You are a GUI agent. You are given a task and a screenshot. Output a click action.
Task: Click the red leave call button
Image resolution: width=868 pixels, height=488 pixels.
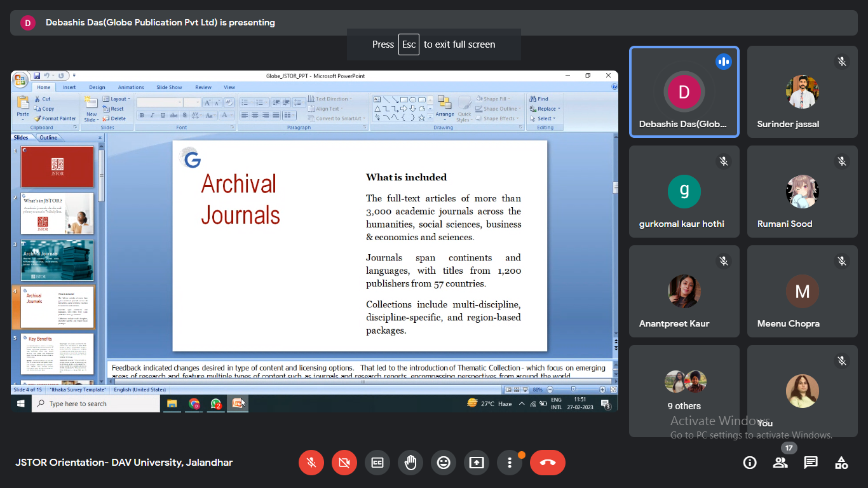[x=547, y=463]
